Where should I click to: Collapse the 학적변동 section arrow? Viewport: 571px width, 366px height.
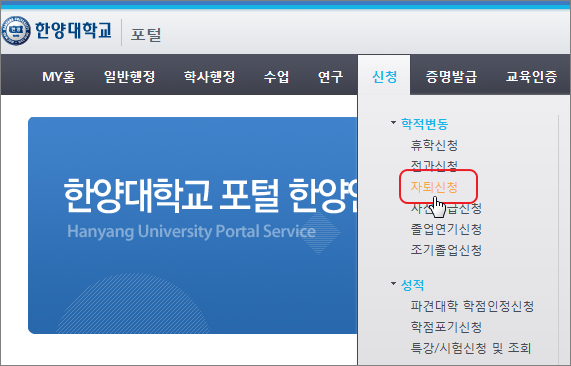pos(393,123)
